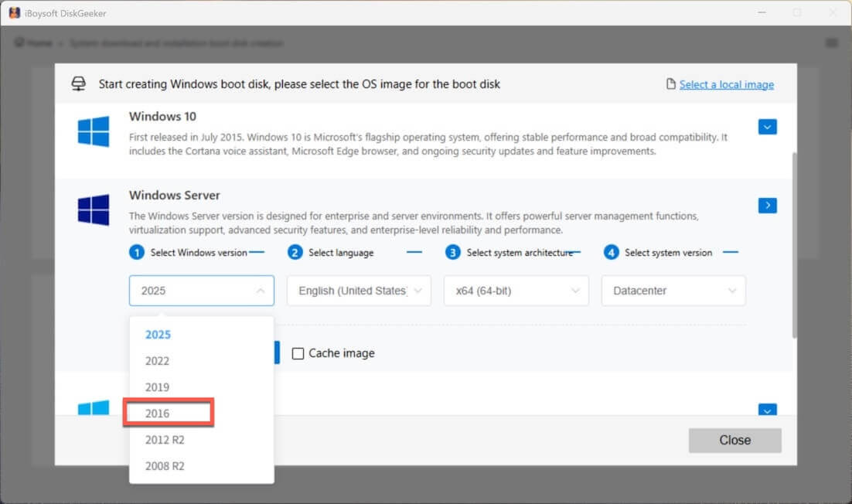The image size is (852, 504).
Task: Click the Select system architecture step label
Action: point(520,253)
